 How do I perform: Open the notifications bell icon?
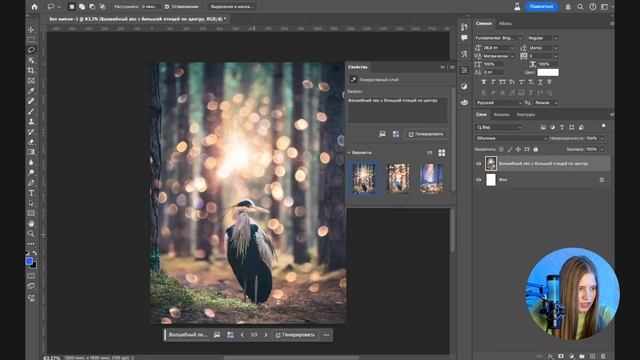(x=568, y=7)
